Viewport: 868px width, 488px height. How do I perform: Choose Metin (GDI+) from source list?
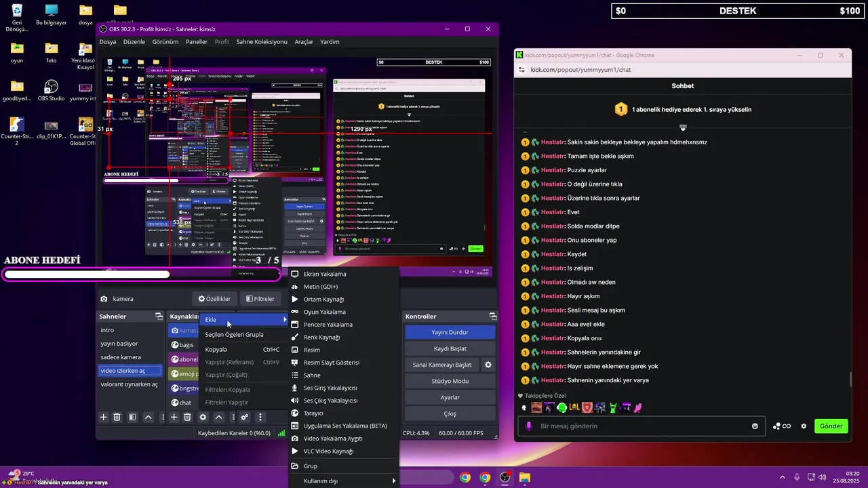[344, 287]
